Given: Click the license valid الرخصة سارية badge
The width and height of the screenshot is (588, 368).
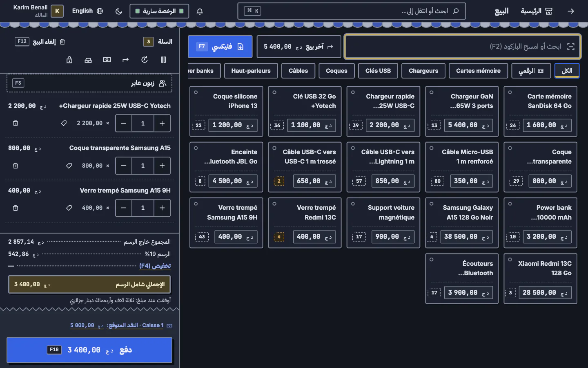Looking at the screenshot, I should coord(159,11).
